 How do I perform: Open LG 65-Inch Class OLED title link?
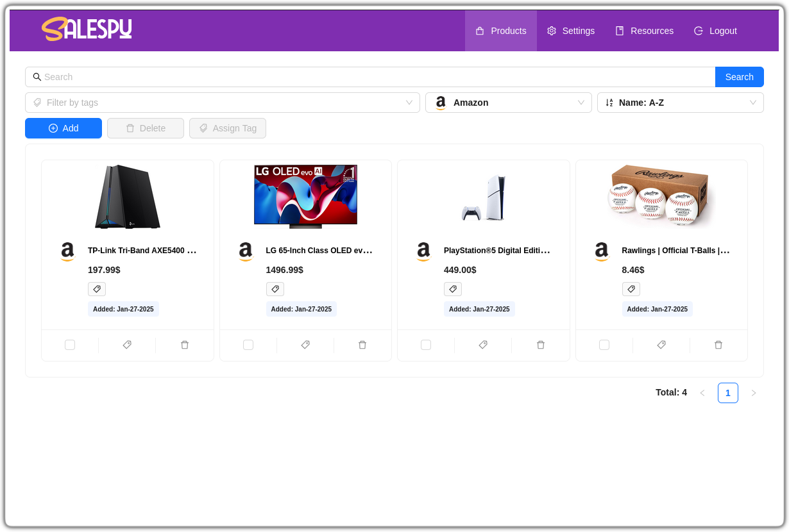[319, 251]
